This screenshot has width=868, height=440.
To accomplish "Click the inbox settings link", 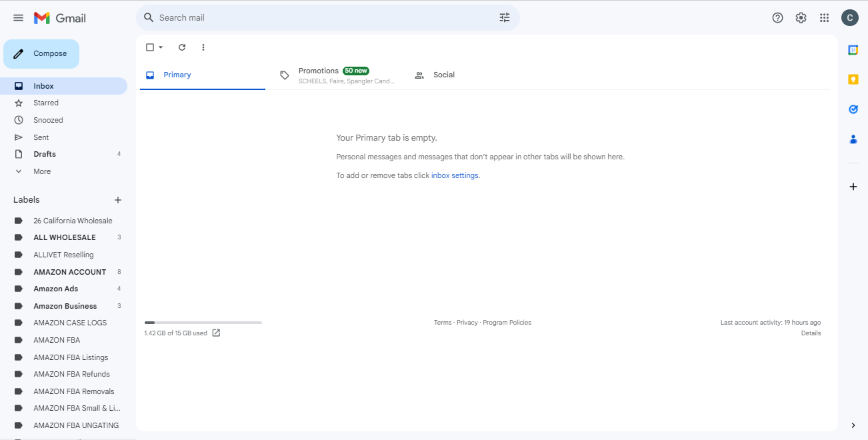I will point(455,175).
